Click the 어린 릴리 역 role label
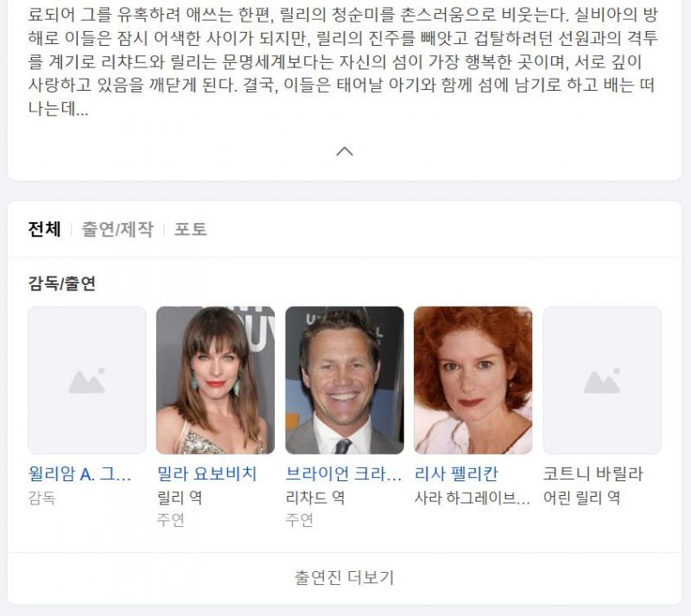 click(581, 498)
